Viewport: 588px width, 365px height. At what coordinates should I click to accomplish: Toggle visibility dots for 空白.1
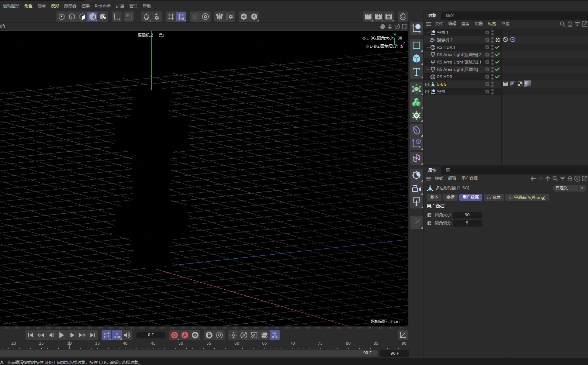(492, 32)
